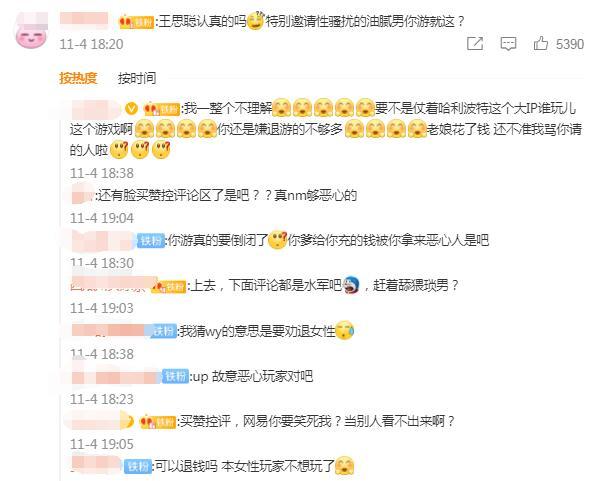Click the Doraemon emoji in 水军 comment

pos(351,285)
